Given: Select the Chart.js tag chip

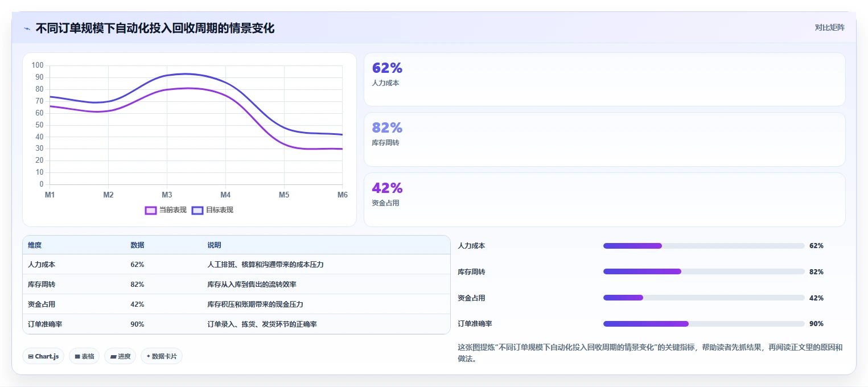Looking at the screenshot, I should click(x=43, y=356).
